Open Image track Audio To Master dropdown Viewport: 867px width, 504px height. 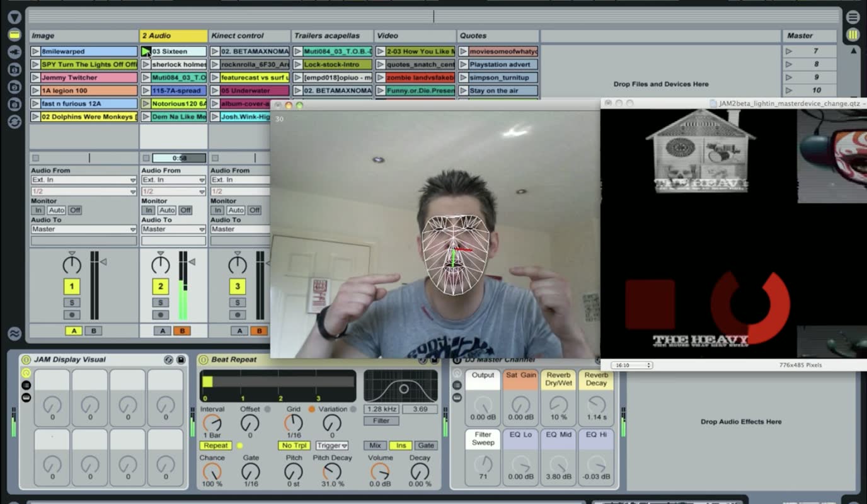(84, 229)
